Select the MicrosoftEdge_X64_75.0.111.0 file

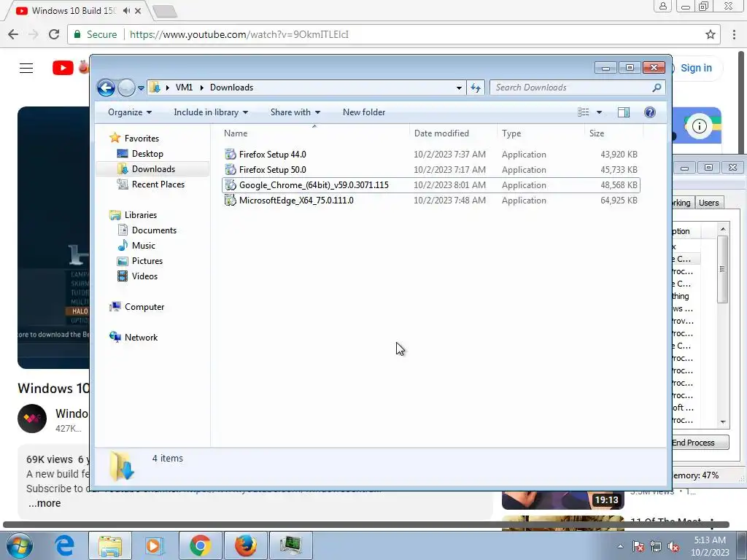pos(430,200)
